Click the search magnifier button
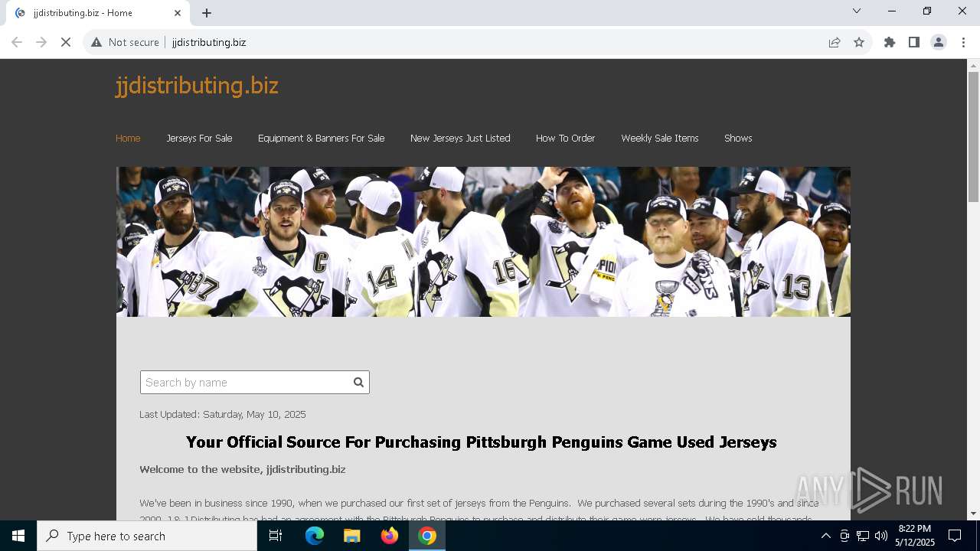This screenshot has width=980, height=551. tap(358, 383)
